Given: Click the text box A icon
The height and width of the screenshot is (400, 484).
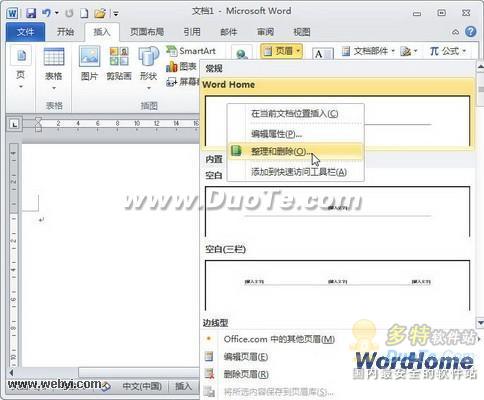Looking at the screenshot, I should point(323,53).
